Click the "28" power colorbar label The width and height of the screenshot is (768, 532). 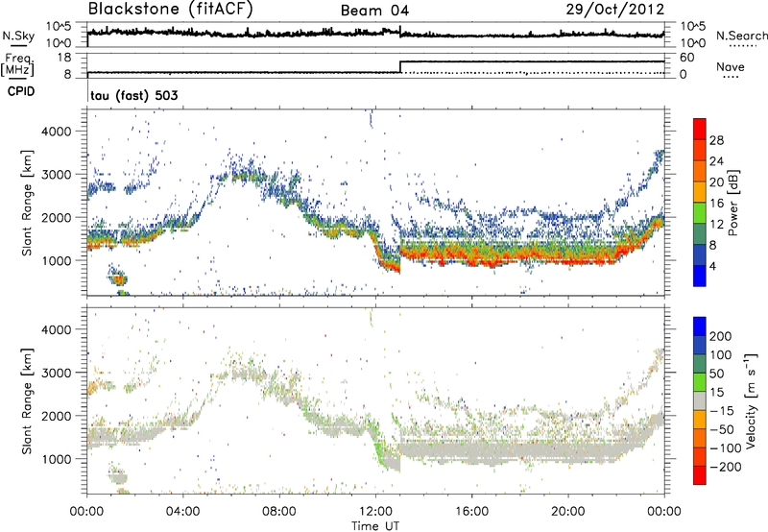pyautogui.click(x=716, y=140)
